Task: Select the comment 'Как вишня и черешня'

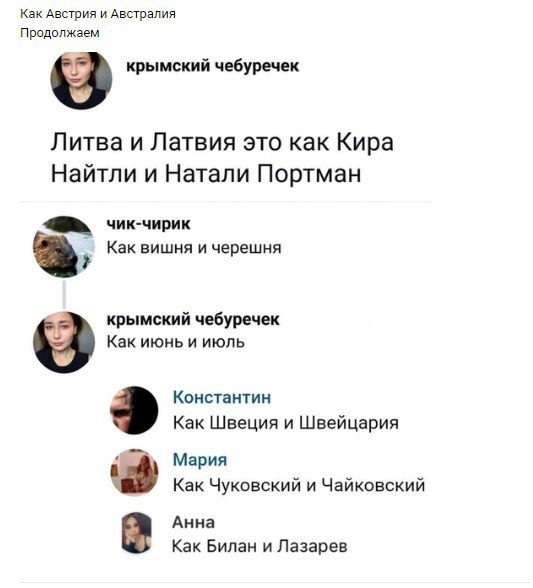Action: click(194, 248)
